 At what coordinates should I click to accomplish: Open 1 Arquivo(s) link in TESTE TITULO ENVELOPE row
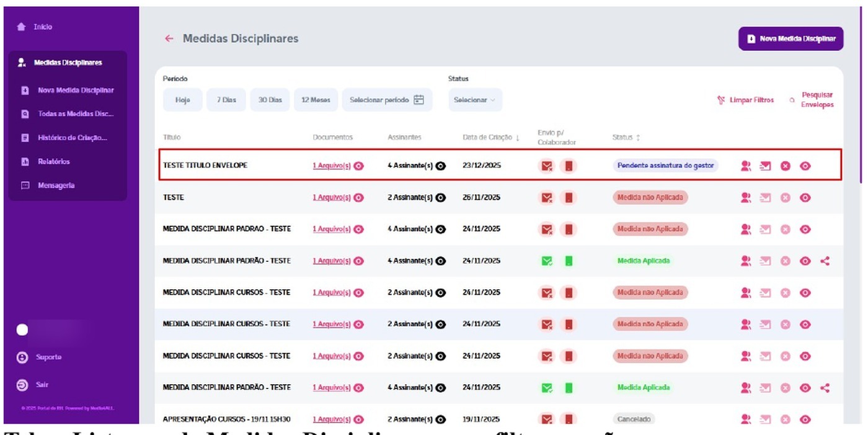click(332, 166)
